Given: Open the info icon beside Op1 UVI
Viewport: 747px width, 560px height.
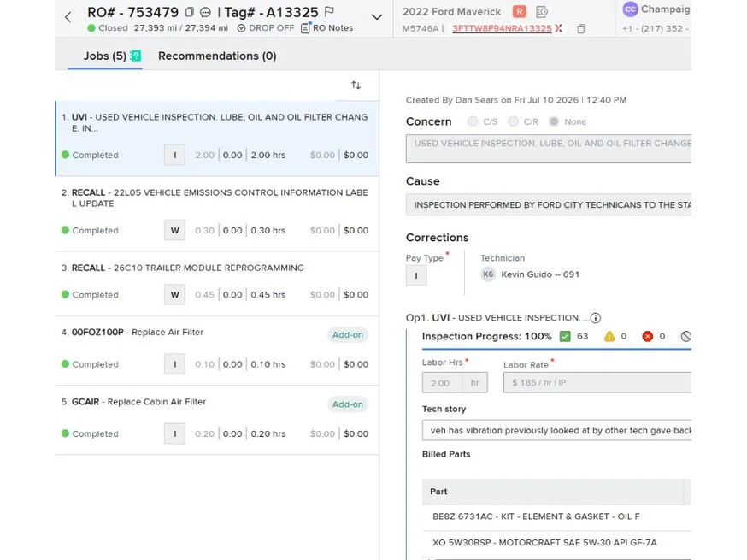Looking at the screenshot, I should tap(595, 318).
